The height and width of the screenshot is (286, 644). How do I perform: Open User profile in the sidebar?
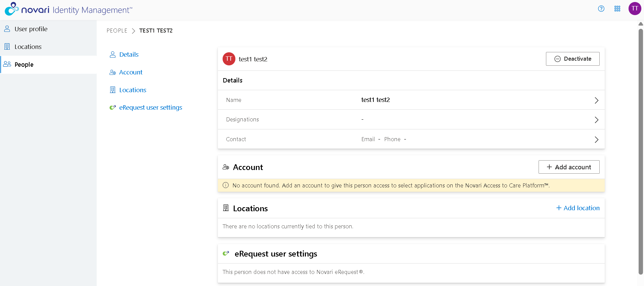[x=48, y=29]
